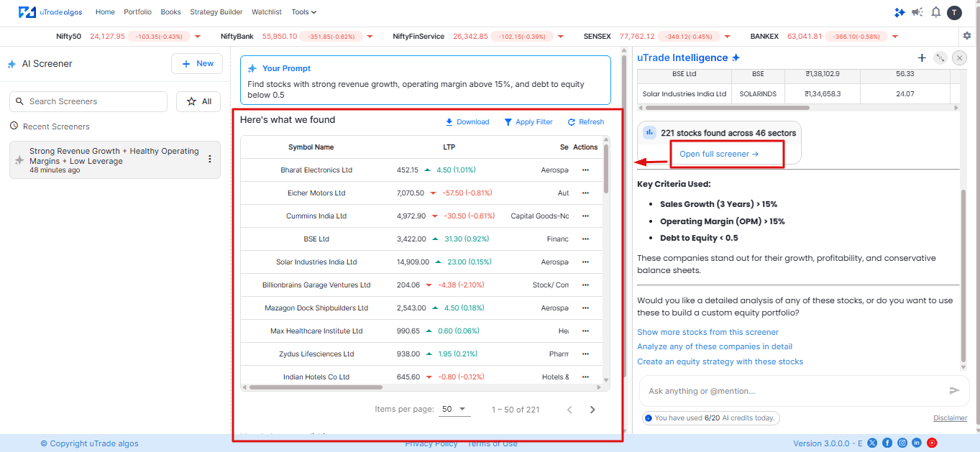
Task: Refresh the screener results
Action: pos(586,122)
